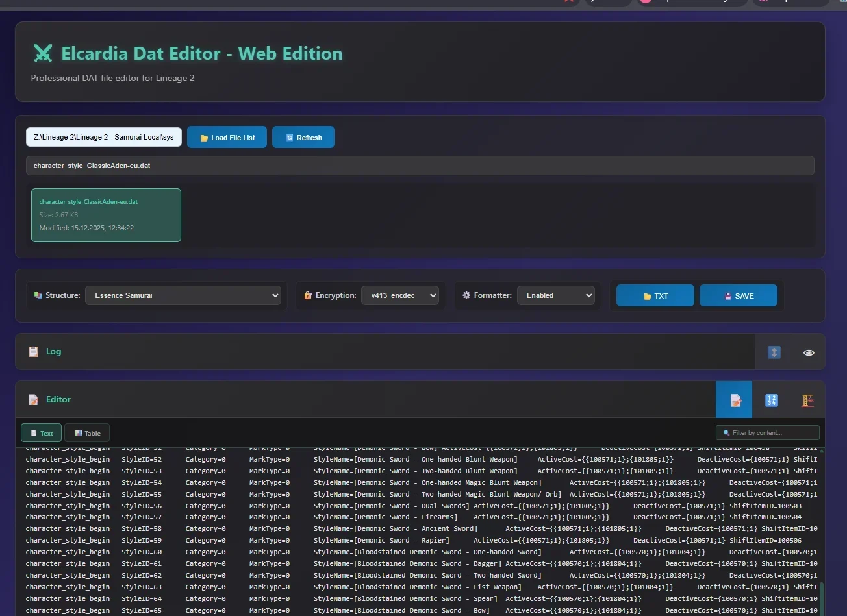Click Bloodstained Demonic Sword - Fist Weapon text
The image size is (847, 616).
tap(437, 587)
